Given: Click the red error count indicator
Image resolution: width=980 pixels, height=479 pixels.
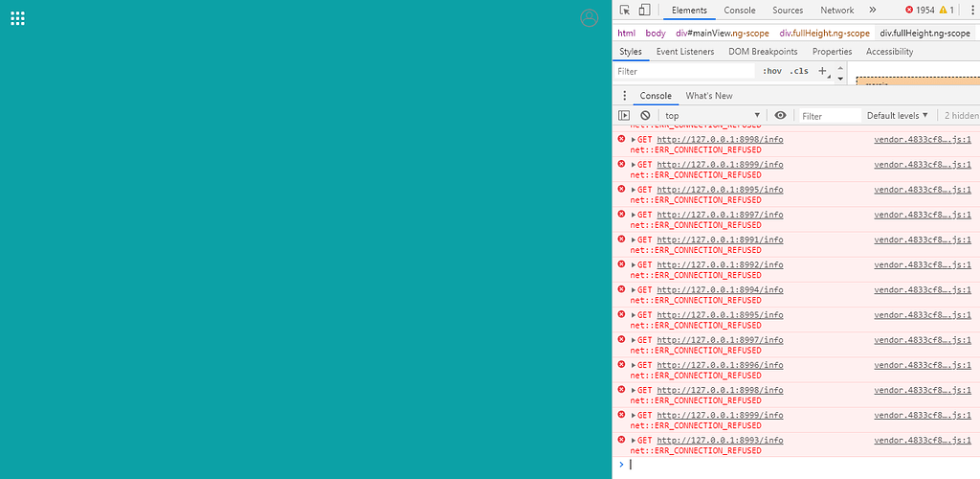Looking at the screenshot, I should 920,10.
